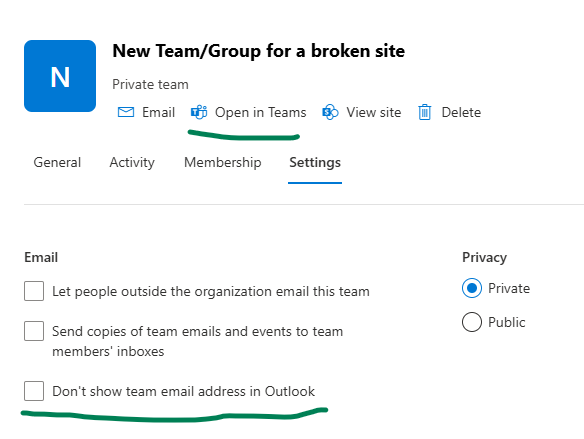
Task: Check Send copies of team emails
Action: [x=34, y=331]
